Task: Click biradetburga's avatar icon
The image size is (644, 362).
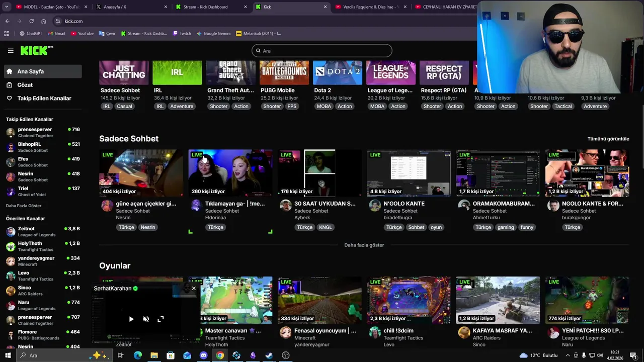Action: tap(375, 206)
